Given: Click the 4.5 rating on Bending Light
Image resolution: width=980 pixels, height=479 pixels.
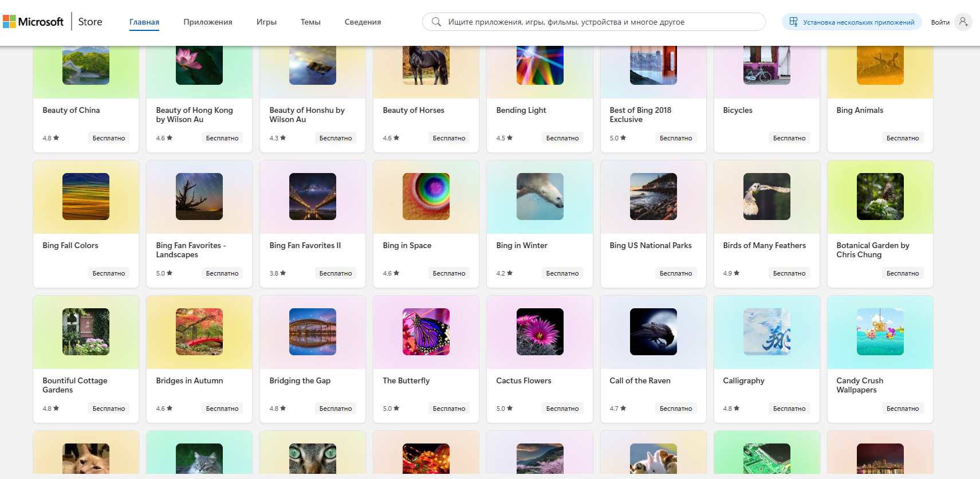Looking at the screenshot, I should click(x=504, y=138).
